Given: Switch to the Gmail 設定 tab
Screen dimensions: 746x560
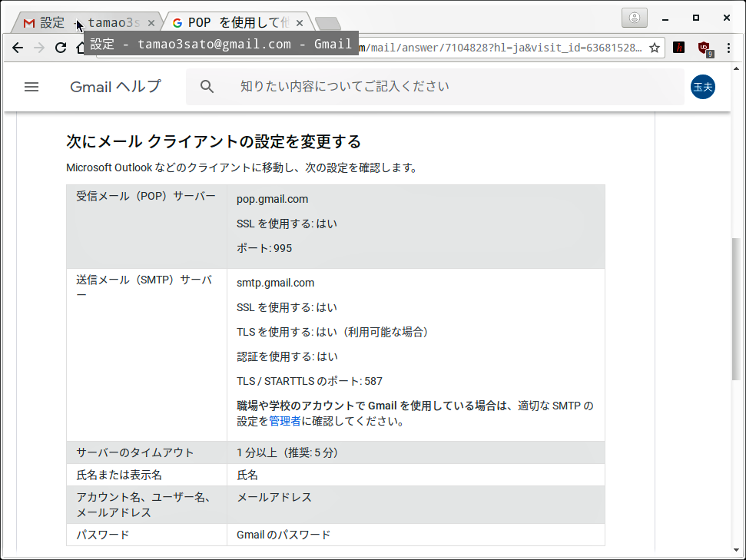Looking at the screenshot, I should (88, 22).
